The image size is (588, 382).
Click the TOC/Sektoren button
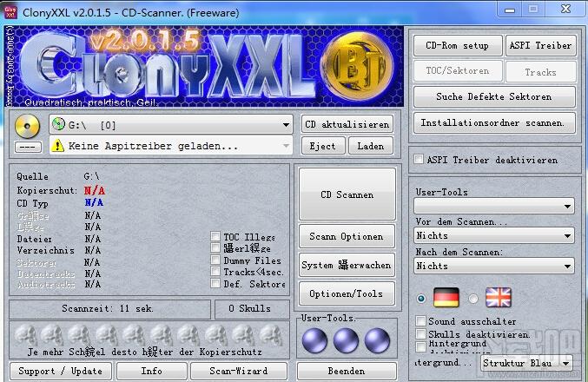click(x=458, y=71)
